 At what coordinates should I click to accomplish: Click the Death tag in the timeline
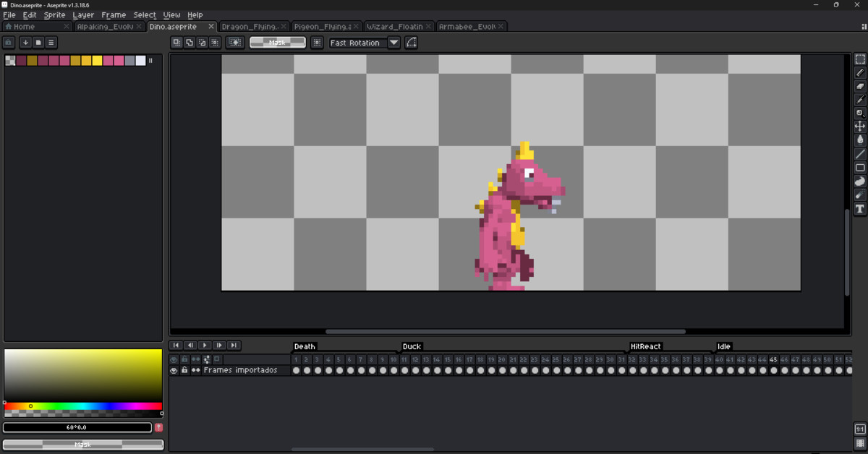click(305, 346)
